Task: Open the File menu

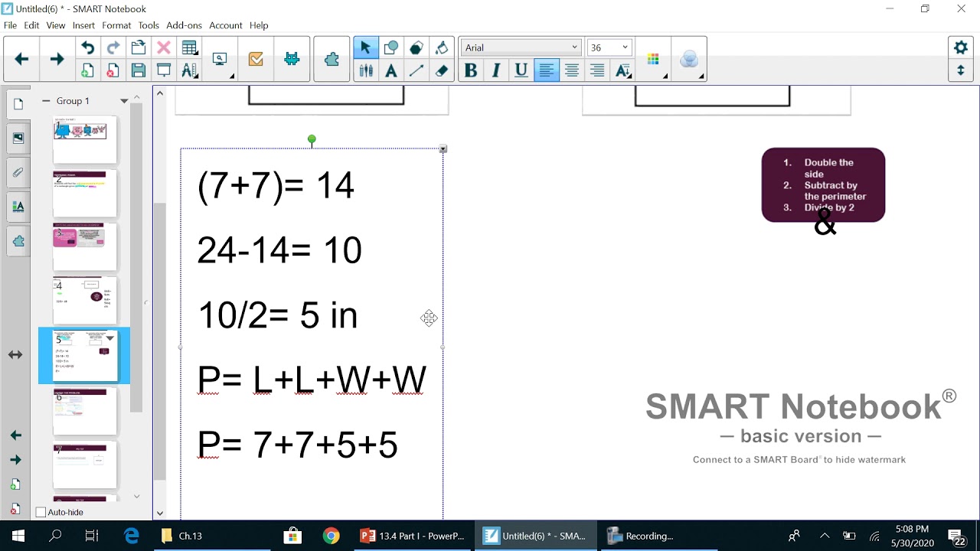Action: tap(10, 25)
